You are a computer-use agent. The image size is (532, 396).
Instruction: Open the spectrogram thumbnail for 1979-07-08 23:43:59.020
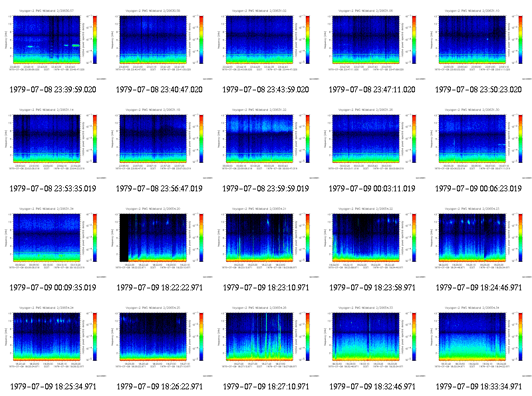pyautogui.click(x=265, y=43)
